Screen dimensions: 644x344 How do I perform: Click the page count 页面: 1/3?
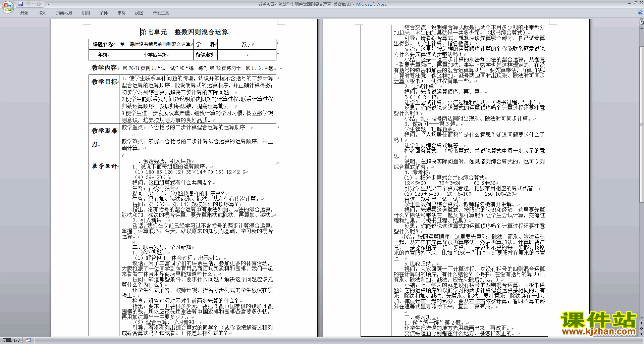(11, 340)
